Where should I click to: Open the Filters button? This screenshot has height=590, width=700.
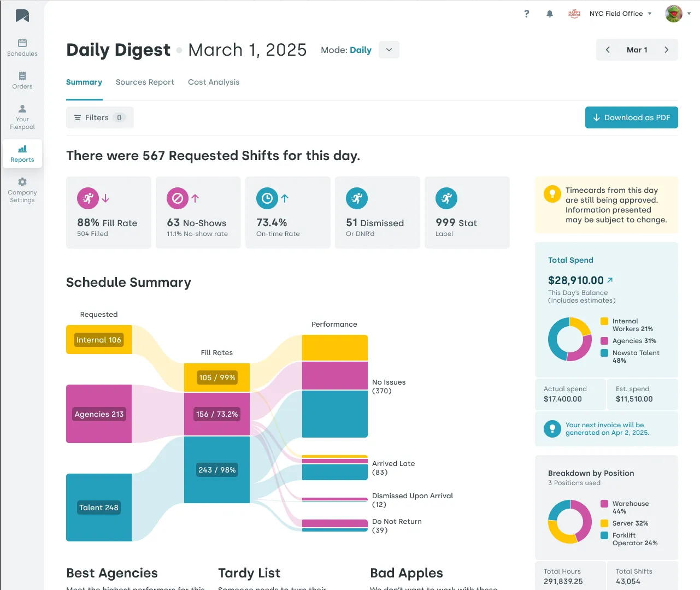tap(99, 117)
